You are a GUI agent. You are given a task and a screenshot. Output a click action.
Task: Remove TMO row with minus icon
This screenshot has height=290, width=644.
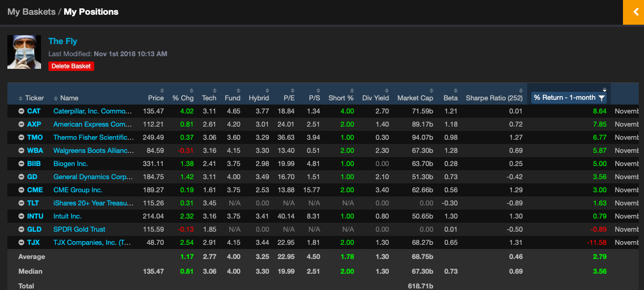(x=21, y=138)
